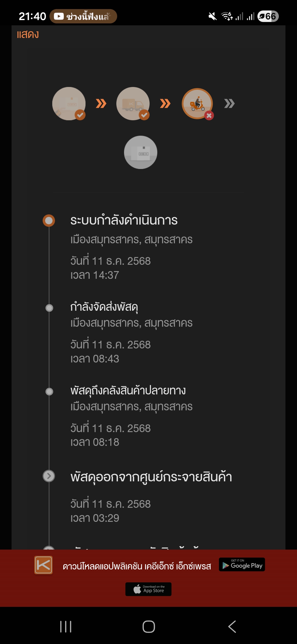Open the Android recent apps button
This screenshot has height=644, width=297.
(x=66, y=627)
